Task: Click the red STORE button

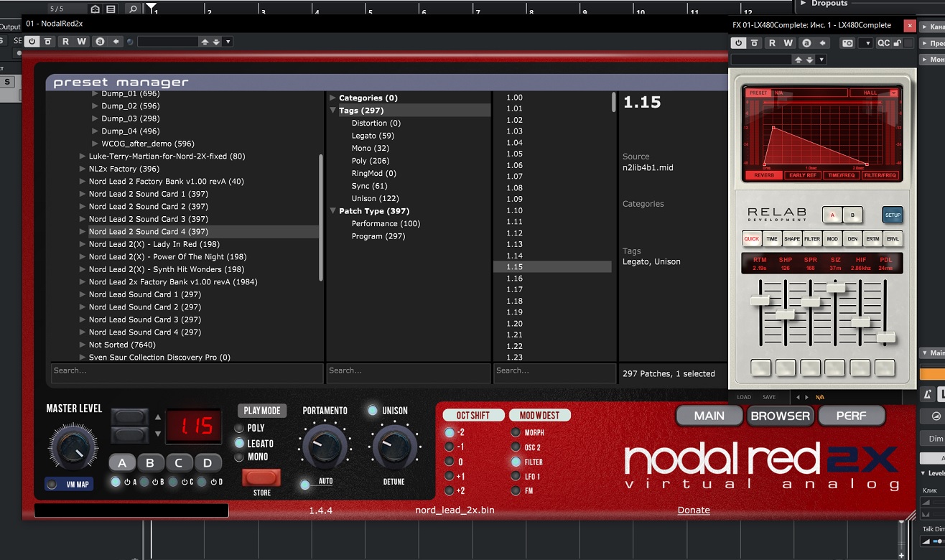Action: click(x=261, y=477)
